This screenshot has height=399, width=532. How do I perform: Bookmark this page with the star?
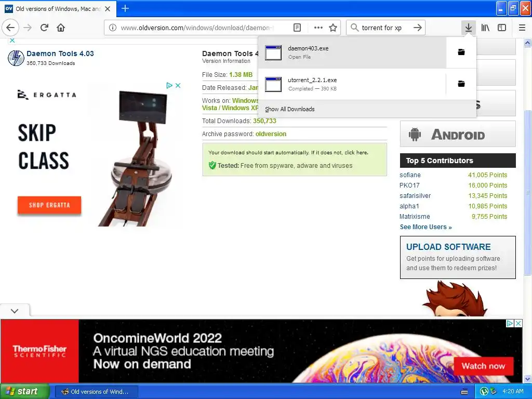(333, 28)
